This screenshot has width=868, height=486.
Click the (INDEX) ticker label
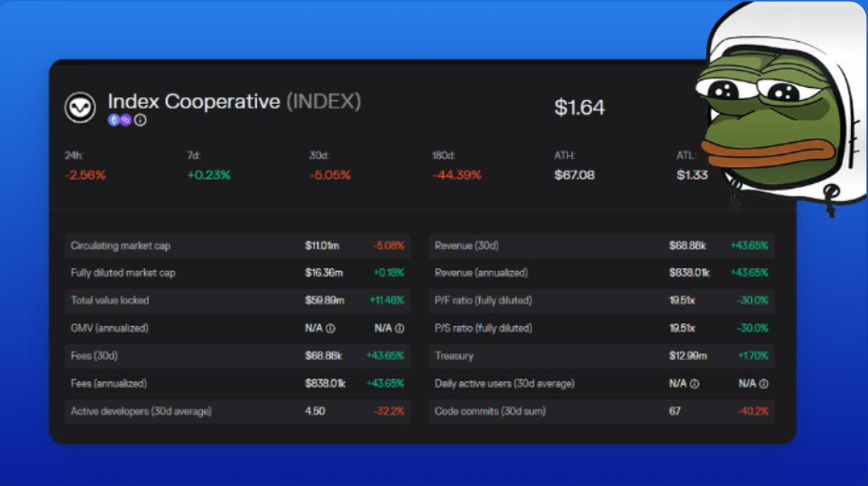pyautogui.click(x=324, y=102)
